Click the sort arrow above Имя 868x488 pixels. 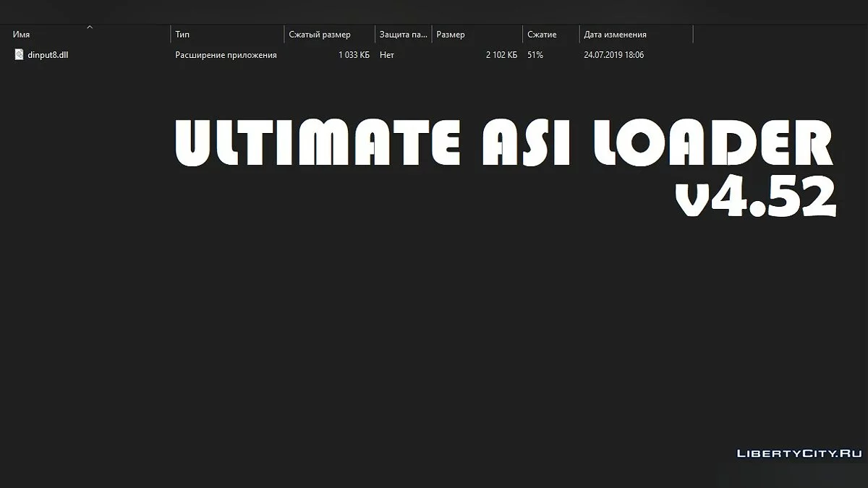pos(90,27)
